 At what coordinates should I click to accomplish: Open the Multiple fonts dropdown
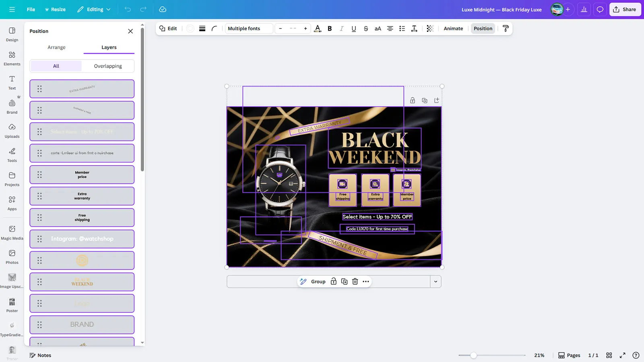249,29
